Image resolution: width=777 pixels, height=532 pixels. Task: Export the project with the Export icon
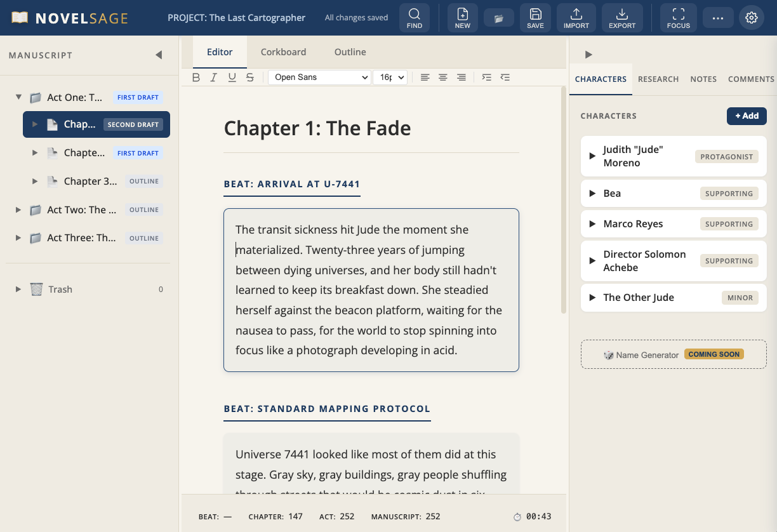621,17
